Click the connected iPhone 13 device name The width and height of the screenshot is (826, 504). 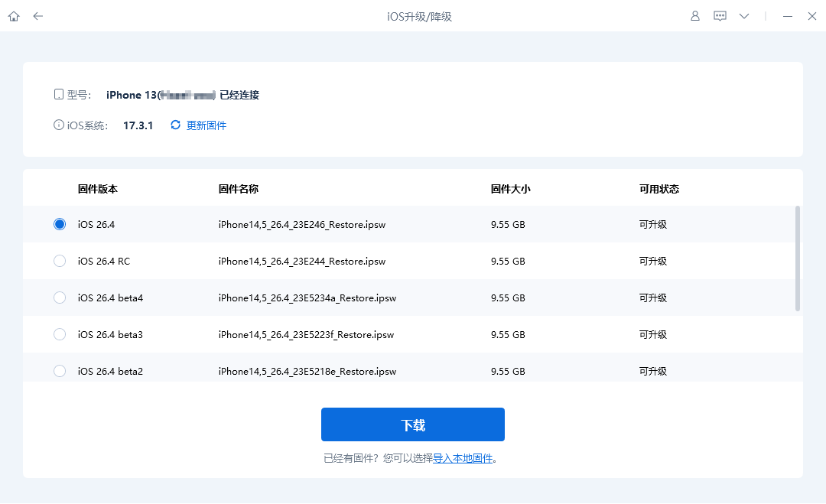coord(153,95)
